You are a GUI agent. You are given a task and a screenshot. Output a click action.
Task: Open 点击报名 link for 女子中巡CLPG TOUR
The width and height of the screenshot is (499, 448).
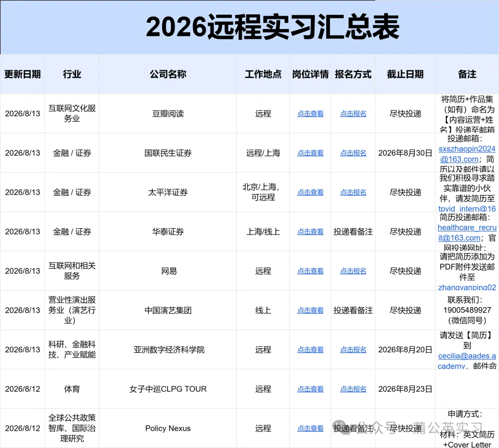coord(353,389)
